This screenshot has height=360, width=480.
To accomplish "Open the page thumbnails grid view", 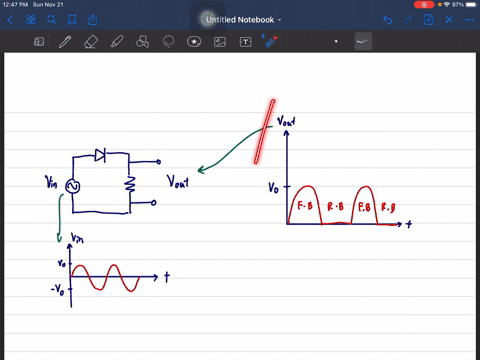I will (31, 20).
